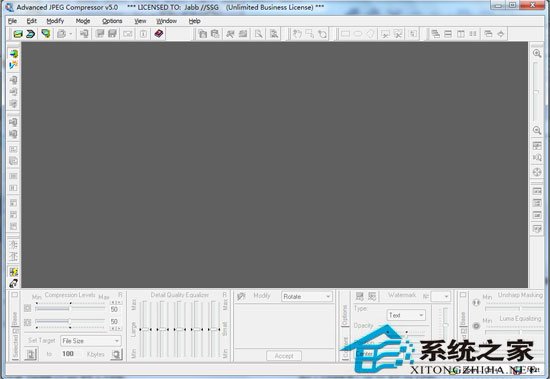Click the purple help book toolbar icon
Image resolution: width=550 pixels, height=379 pixels.
(159, 34)
